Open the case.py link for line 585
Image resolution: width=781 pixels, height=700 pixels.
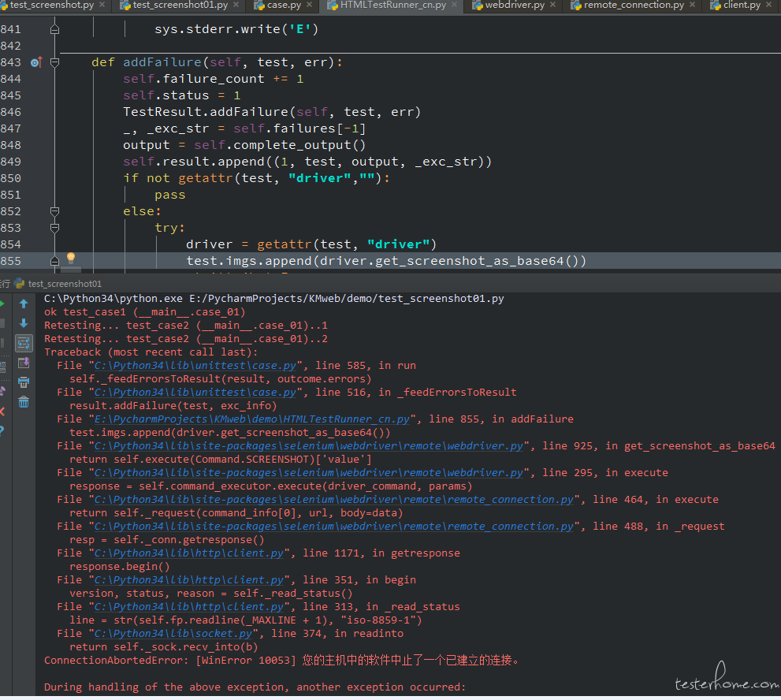point(195,366)
